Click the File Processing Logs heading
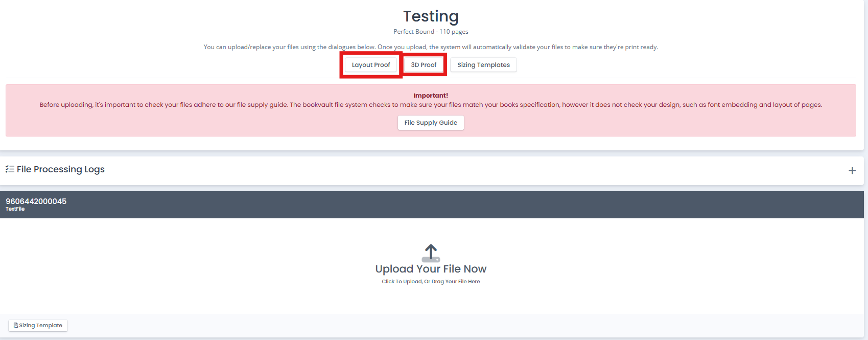This screenshot has width=868, height=340. (x=60, y=169)
